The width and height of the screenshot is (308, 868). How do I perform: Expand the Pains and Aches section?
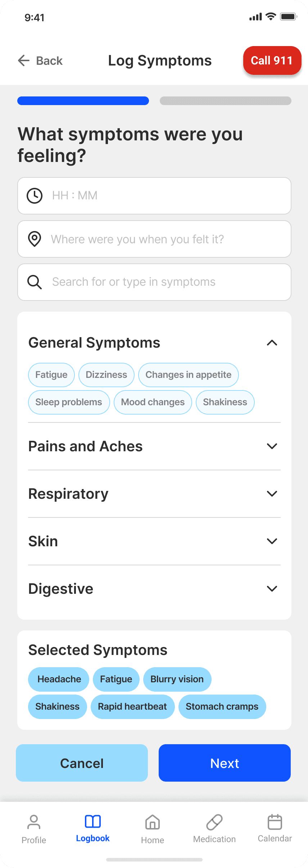click(x=272, y=446)
